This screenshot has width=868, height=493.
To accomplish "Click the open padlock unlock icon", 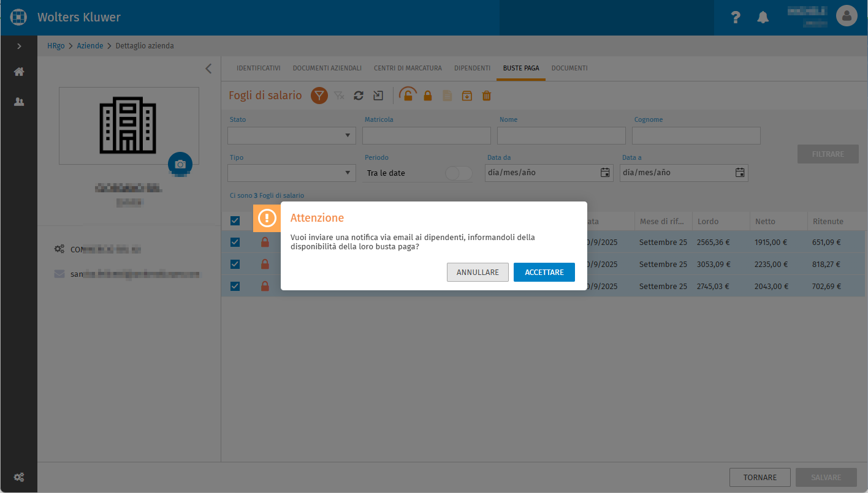I will point(408,94).
